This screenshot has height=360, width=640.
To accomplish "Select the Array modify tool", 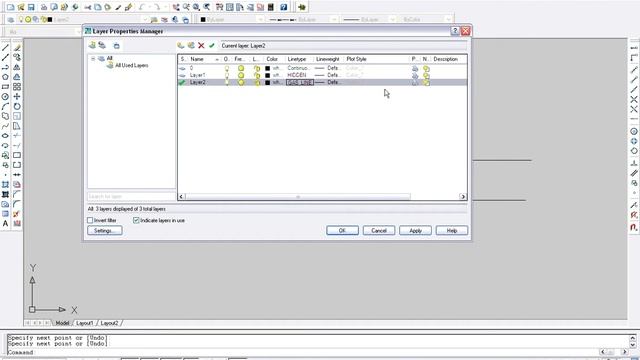I will pyautogui.click(x=17, y=87).
